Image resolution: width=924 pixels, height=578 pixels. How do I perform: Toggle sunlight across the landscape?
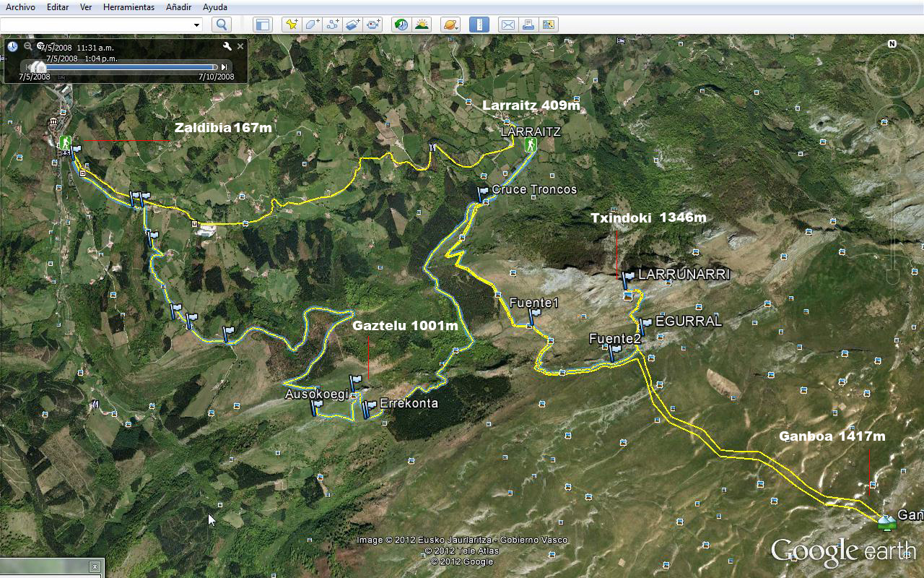point(422,25)
